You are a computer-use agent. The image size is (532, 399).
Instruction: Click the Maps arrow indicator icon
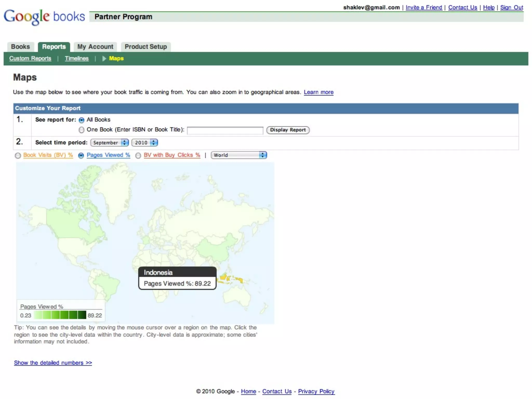104,58
